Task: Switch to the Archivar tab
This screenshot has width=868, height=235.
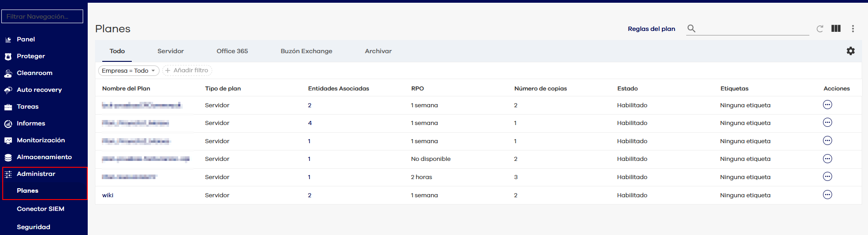Action: (378, 51)
